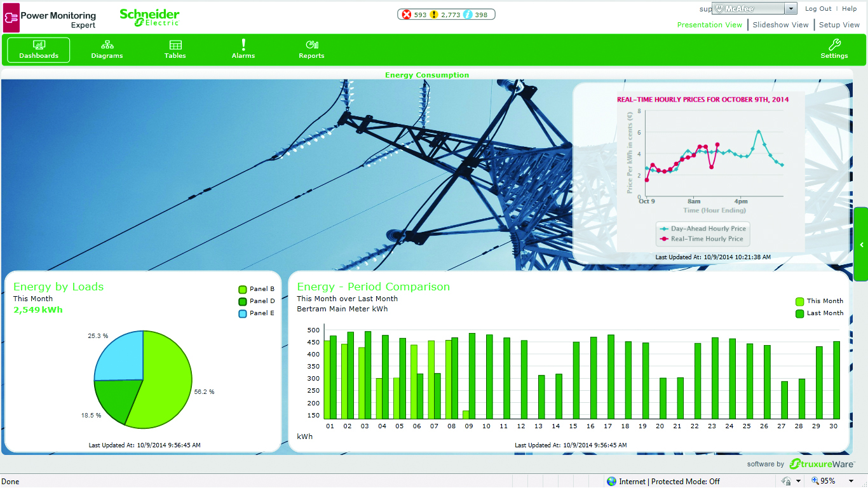Click the Log Out link
Image resolution: width=868 pixels, height=488 pixels.
point(818,9)
